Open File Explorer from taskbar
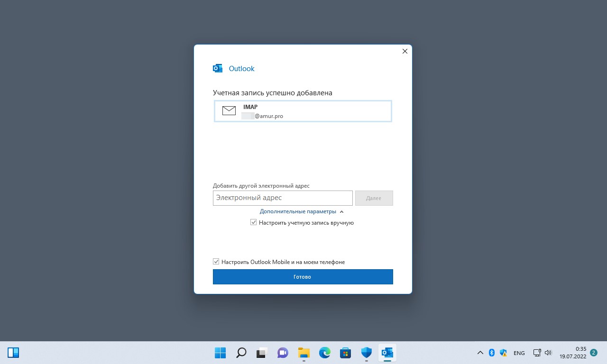The width and height of the screenshot is (607, 364). [x=303, y=353]
